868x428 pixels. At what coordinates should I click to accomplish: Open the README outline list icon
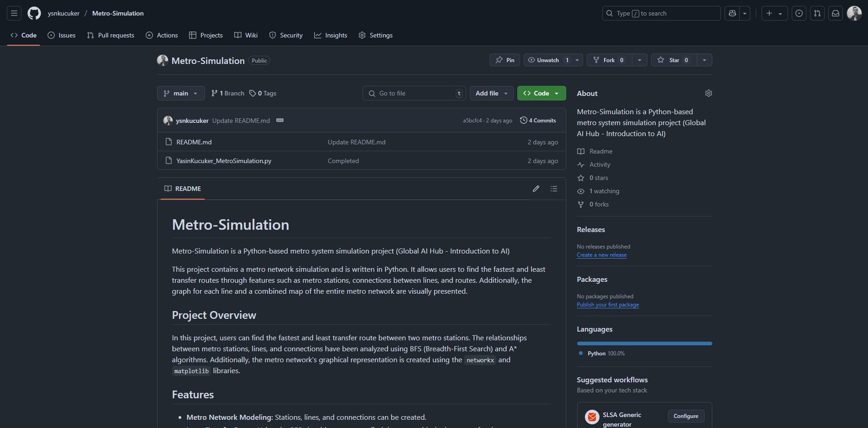point(554,189)
